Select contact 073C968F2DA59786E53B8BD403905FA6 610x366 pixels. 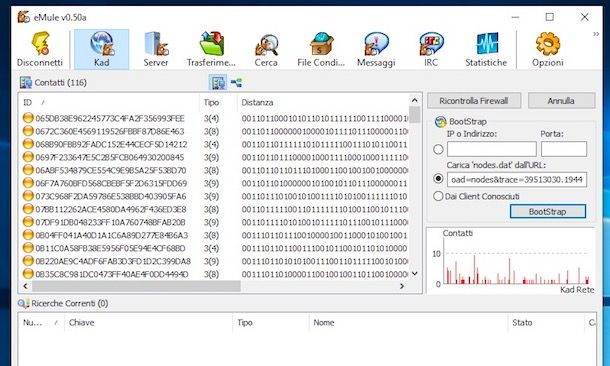coord(215,196)
